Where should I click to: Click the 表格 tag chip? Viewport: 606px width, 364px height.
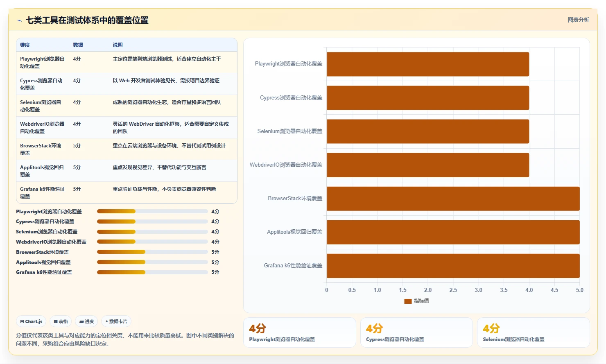pyautogui.click(x=61, y=321)
